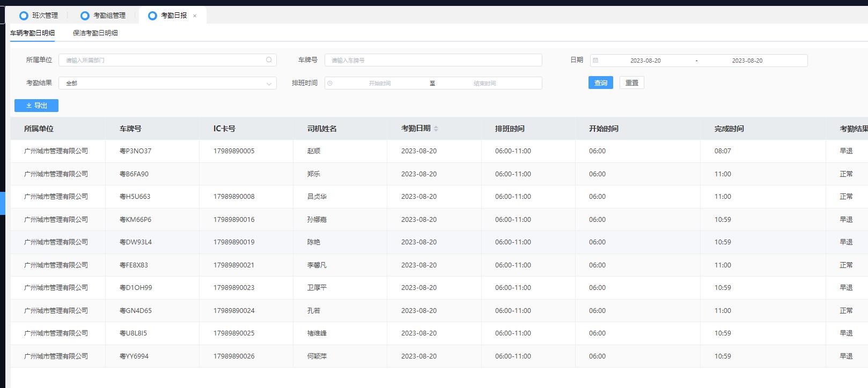Close the 考勤日报 tab

195,16
